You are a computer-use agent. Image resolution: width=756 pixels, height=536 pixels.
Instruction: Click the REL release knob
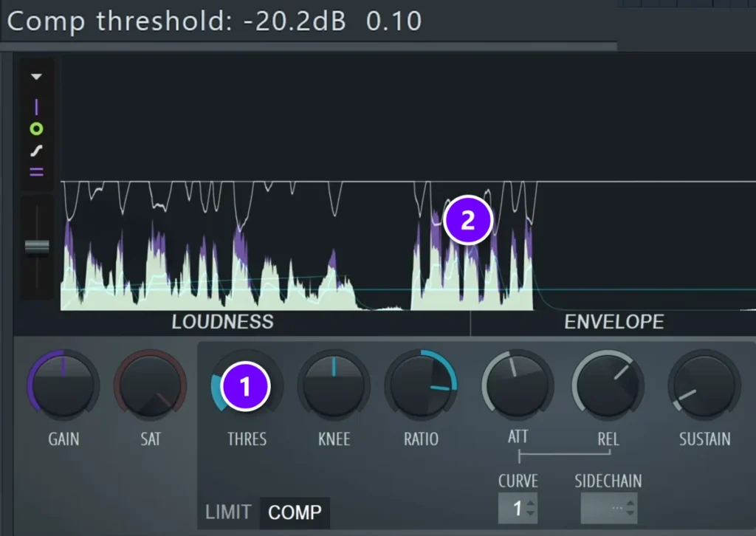point(608,384)
